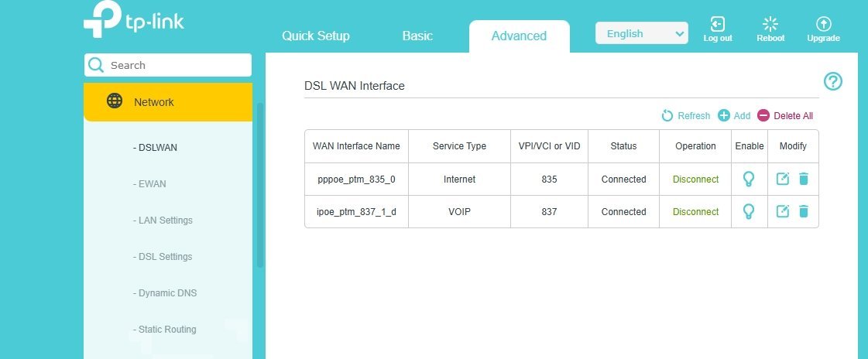Click the Service Type column header
The height and width of the screenshot is (359, 868).
[459, 146]
